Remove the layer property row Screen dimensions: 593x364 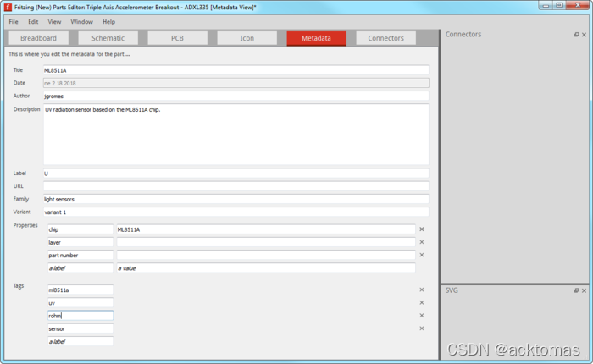[422, 242]
